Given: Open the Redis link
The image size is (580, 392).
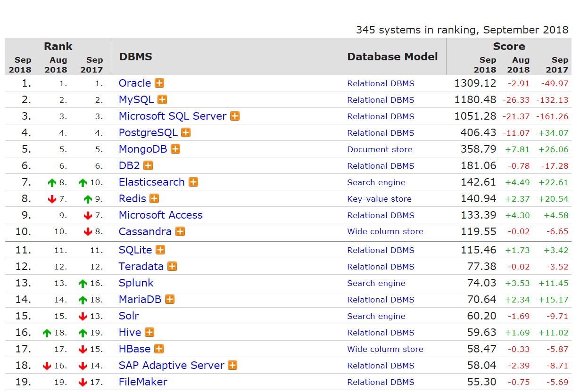Looking at the screenshot, I should click(133, 198).
